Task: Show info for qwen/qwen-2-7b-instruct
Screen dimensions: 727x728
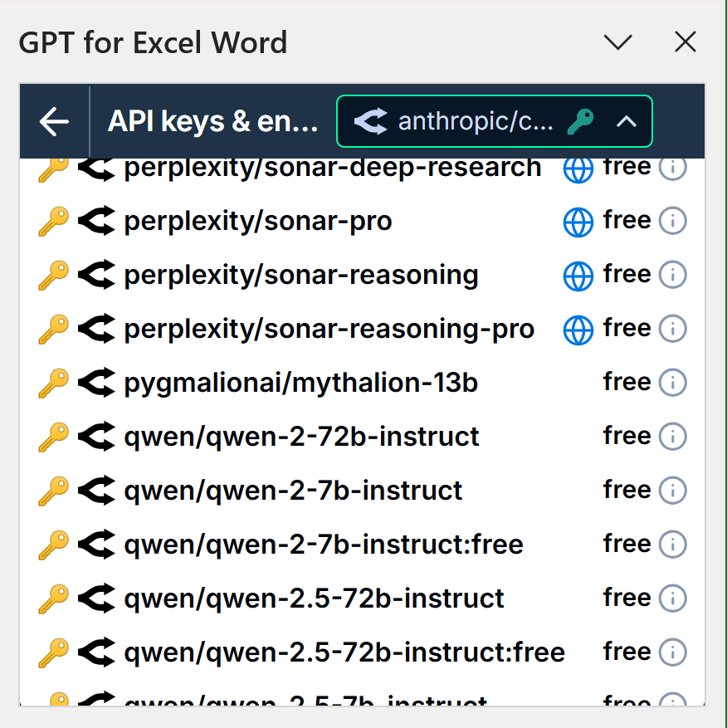Action: pyautogui.click(x=673, y=490)
